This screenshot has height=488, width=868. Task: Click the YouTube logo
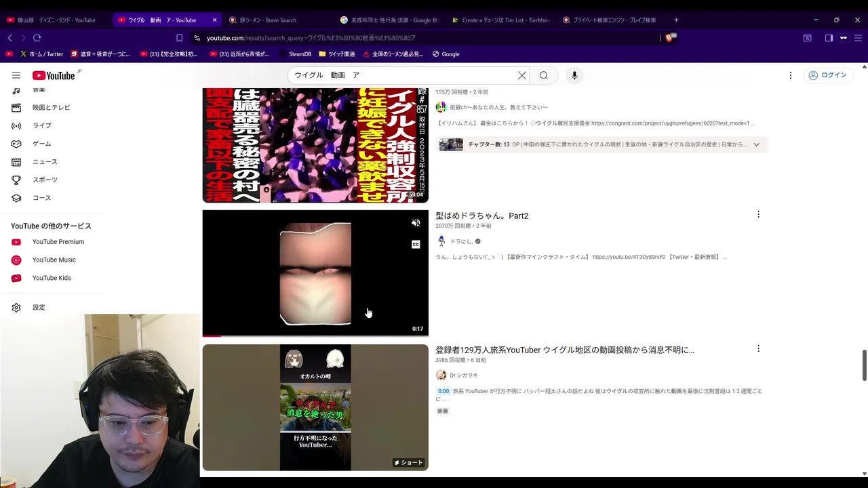(54, 75)
